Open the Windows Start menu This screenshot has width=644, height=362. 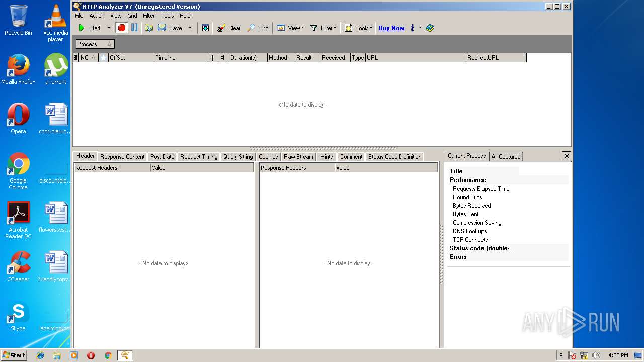[14, 355]
